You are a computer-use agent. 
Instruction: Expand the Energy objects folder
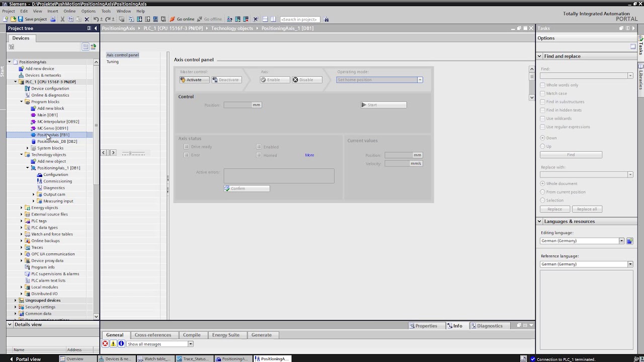tap(22, 208)
